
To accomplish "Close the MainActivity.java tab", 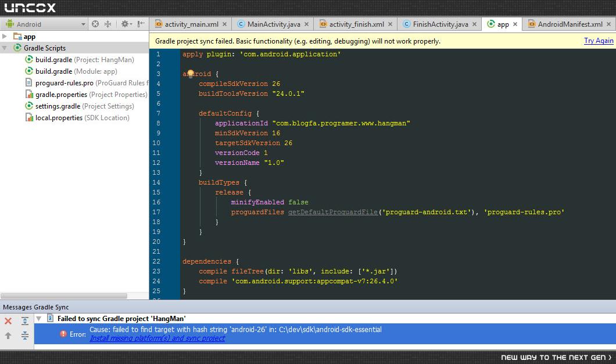I will coord(306,24).
